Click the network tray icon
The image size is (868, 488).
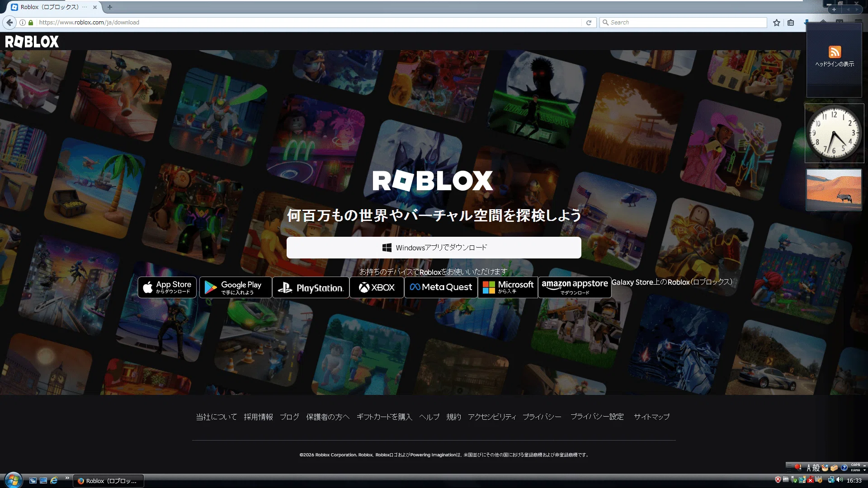[x=831, y=480]
